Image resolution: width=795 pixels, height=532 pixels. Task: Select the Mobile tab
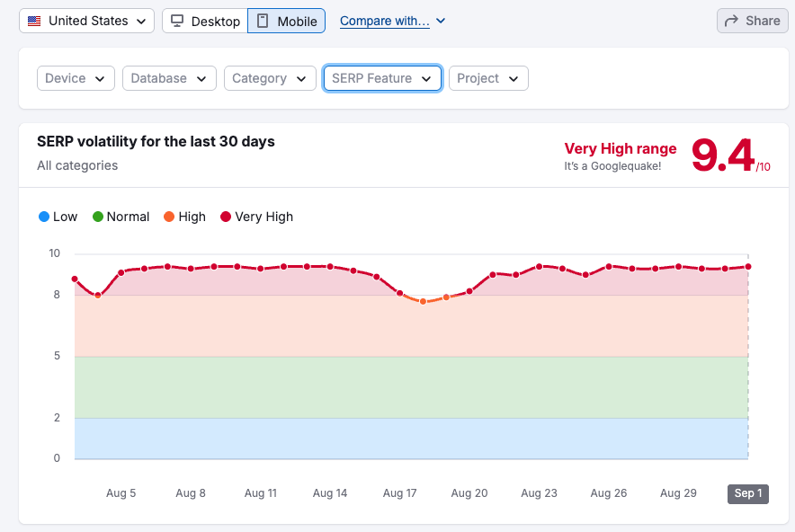(x=287, y=21)
